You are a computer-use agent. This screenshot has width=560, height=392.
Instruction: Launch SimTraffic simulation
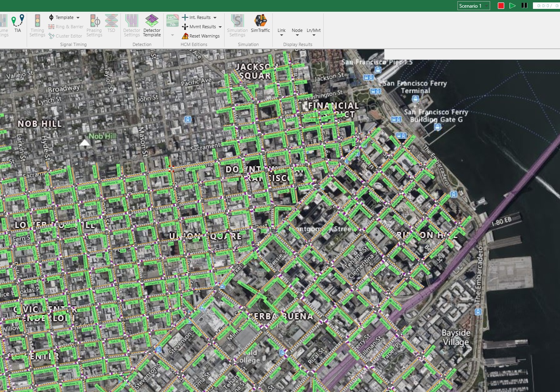(x=260, y=23)
